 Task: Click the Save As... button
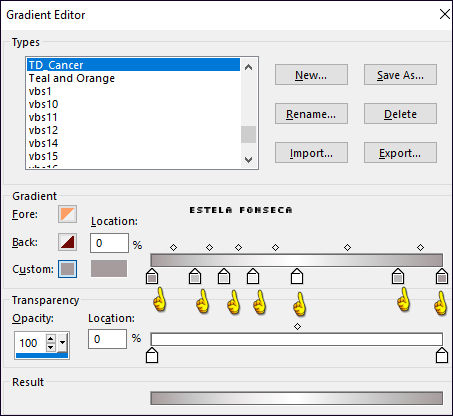[400, 75]
